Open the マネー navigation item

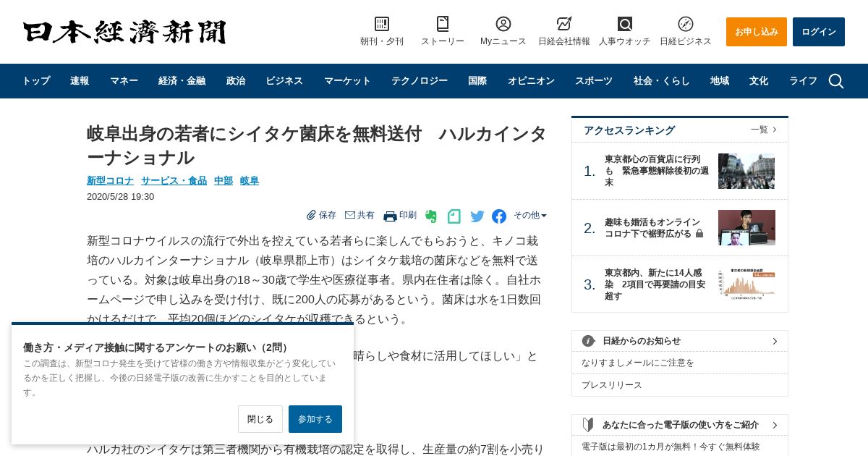click(x=124, y=81)
